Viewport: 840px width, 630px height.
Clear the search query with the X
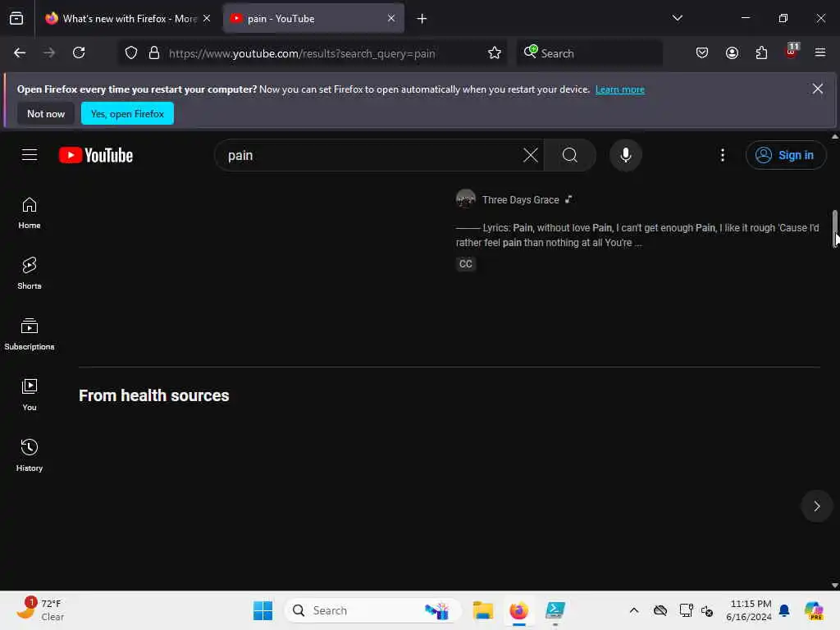click(531, 155)
